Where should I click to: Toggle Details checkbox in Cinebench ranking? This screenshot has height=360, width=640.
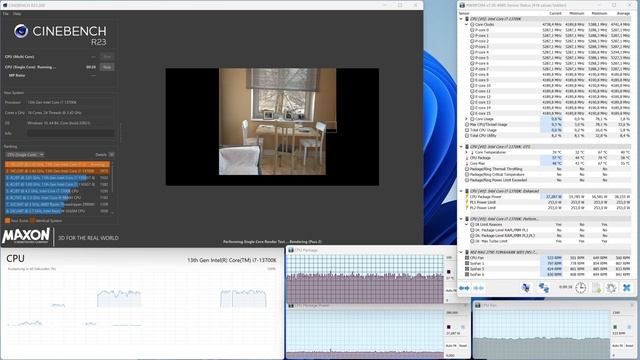coord(111,155)
